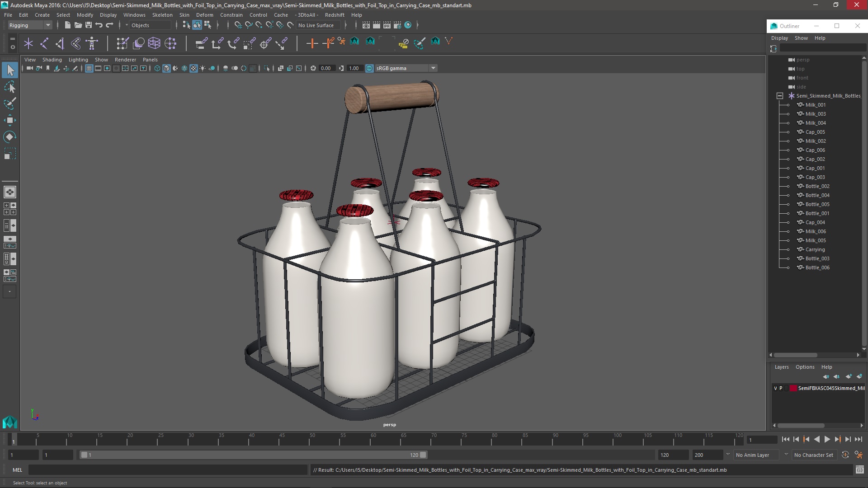
Task: Choose the Paint Selection tool
Action: (x=10, y=103)
